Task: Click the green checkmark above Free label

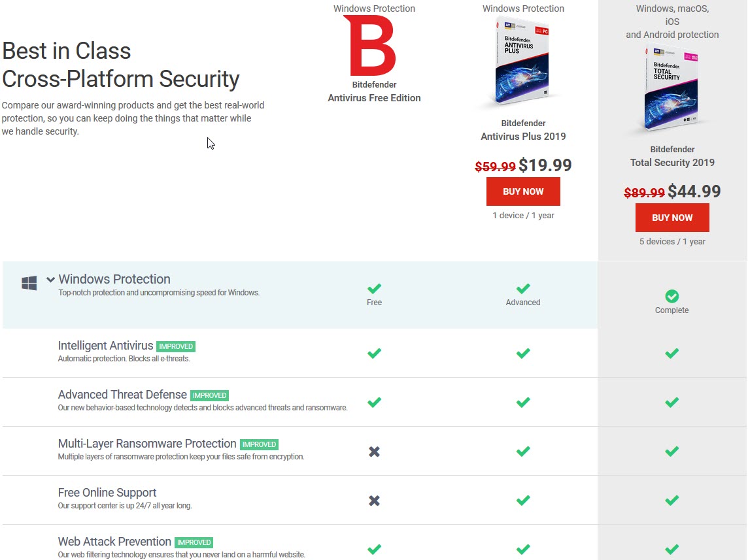Action: (x=374, y=288)
